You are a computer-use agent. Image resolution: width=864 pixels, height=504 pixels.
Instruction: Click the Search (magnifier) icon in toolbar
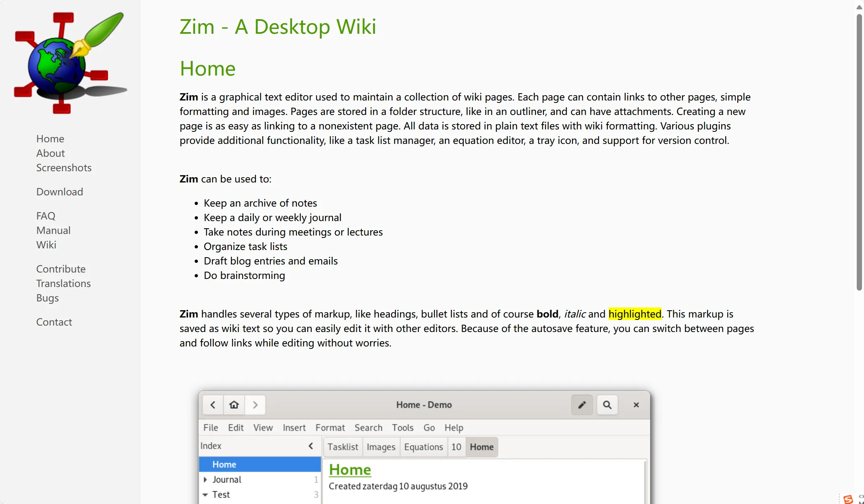click(x=608, y=404)
